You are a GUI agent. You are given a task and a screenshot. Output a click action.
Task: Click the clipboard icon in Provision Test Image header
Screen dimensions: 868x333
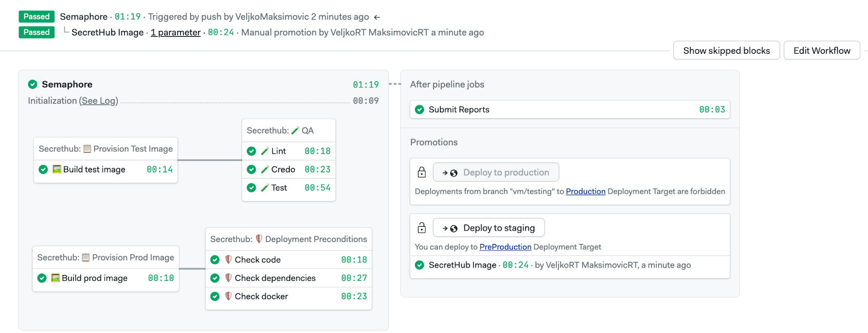pos(87,149)
